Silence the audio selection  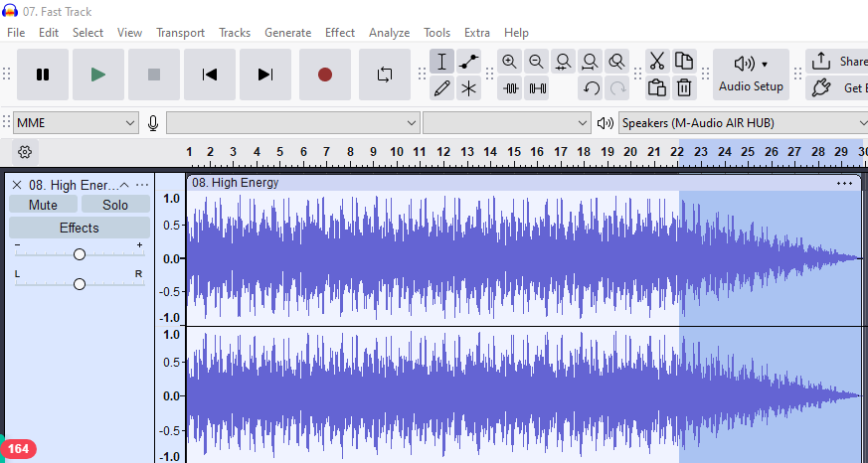[537, 88]
